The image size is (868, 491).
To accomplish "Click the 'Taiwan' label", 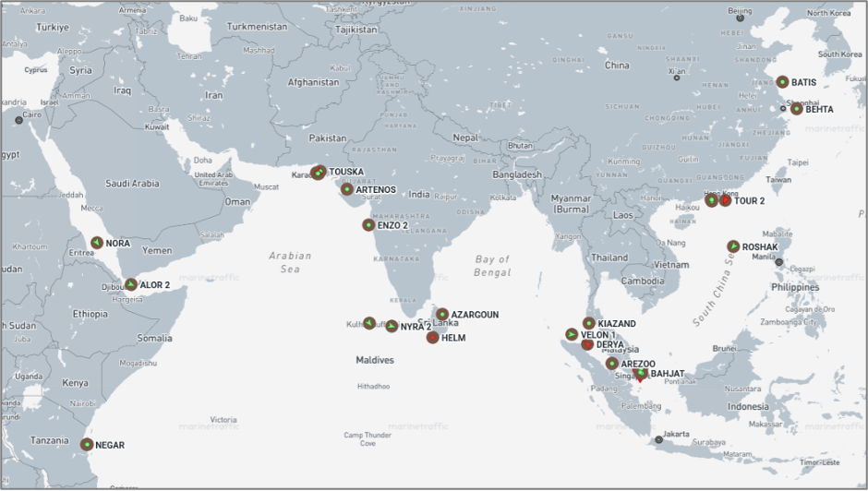I will tap(778, 179).
